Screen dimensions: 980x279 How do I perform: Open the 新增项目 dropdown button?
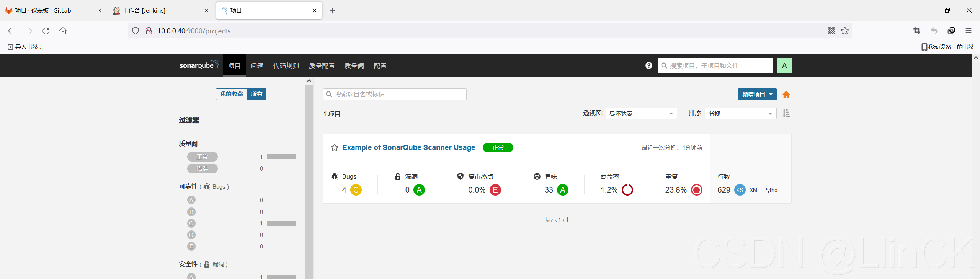tap(757, 95)
